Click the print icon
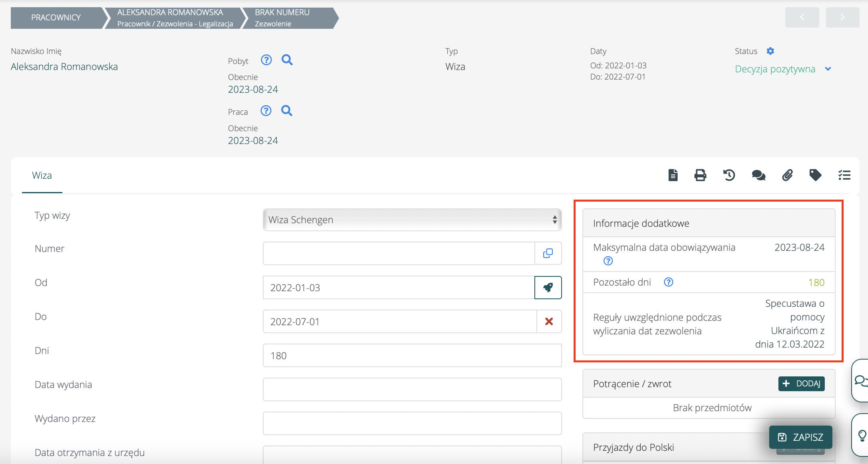The height and width of the screenshot is (464, 868). coord(700,175)
